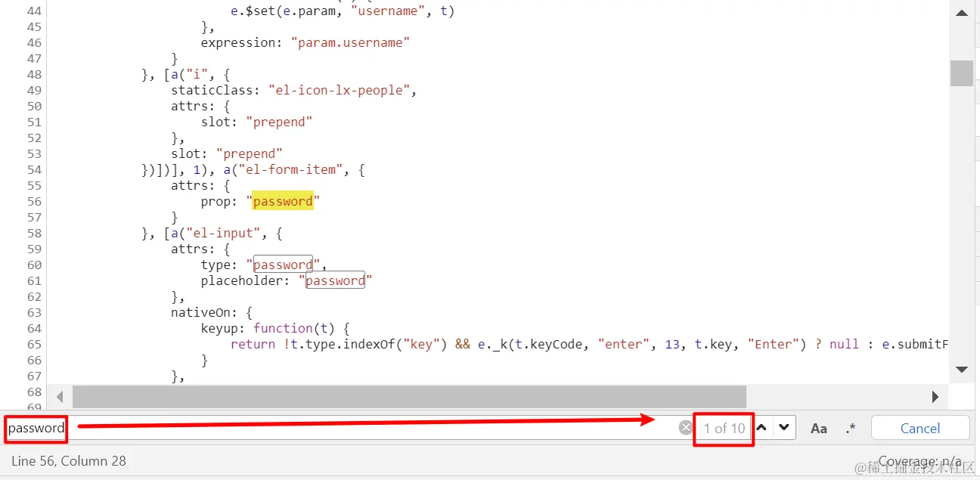Click staticClass property on line 49
The image size is (980, 480).
pos(216,90)
